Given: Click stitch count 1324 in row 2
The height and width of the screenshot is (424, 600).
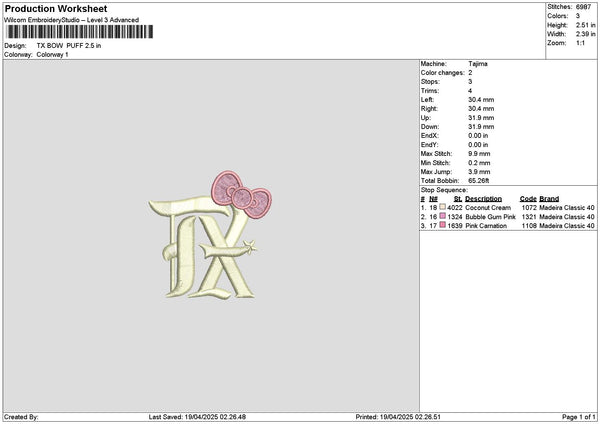Looking at the screenshot, I should point(455,217).
